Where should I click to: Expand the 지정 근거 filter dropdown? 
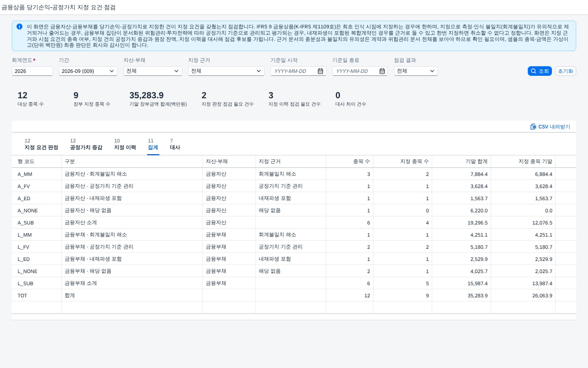226,71
